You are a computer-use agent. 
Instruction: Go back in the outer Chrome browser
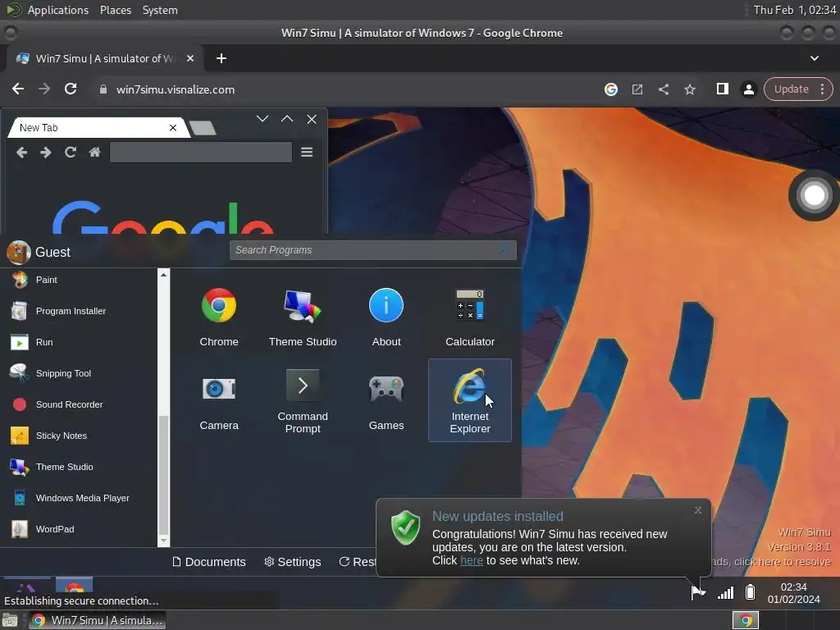pyautogui.click(x=18, y=89)
